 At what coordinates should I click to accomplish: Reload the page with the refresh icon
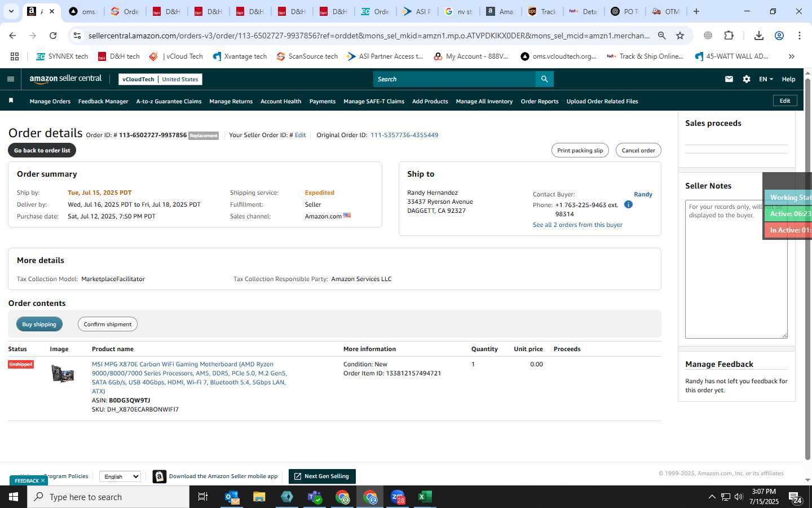53,36
